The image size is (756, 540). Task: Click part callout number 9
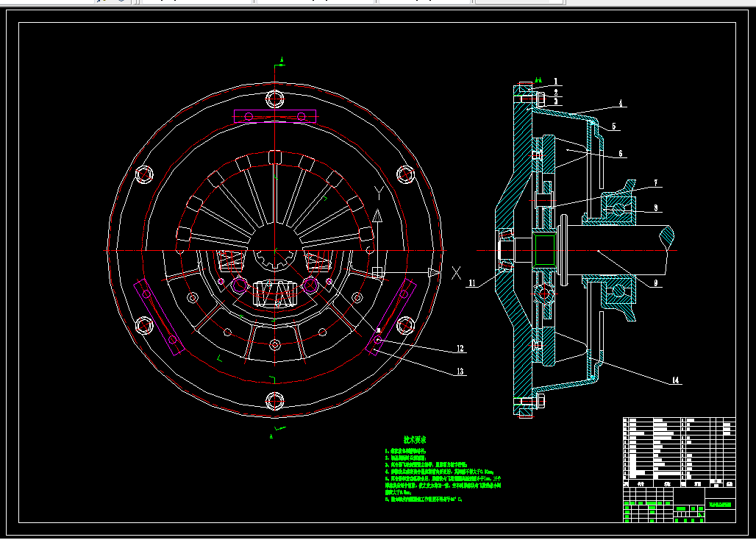point(656,284)
